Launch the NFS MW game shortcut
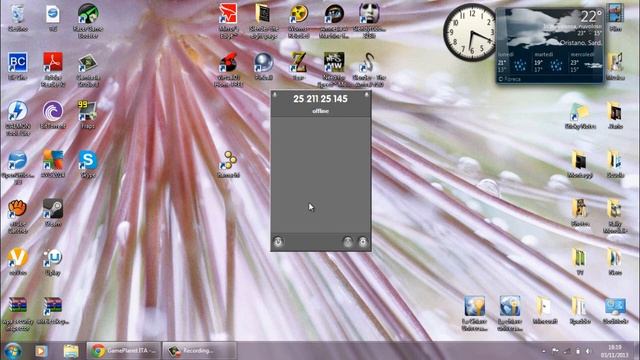Screen dimensions: 640x360 pos(334,69)
